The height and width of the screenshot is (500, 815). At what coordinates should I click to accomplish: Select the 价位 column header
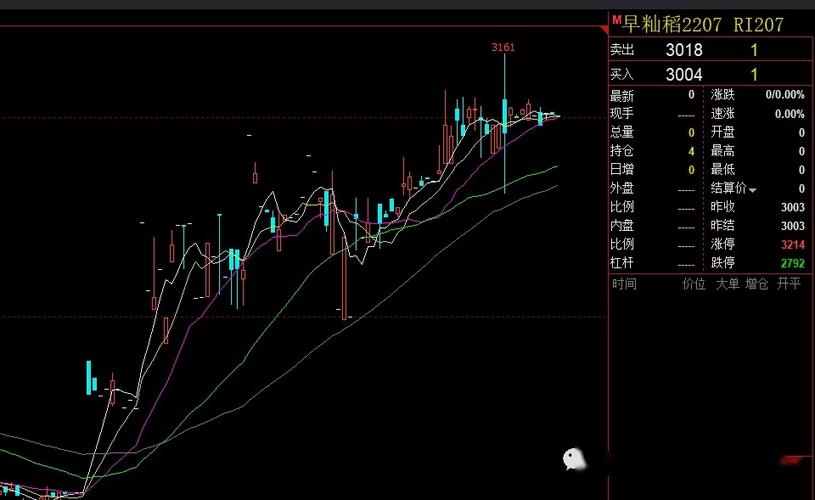pyautogui.click(x=693, y=284)
